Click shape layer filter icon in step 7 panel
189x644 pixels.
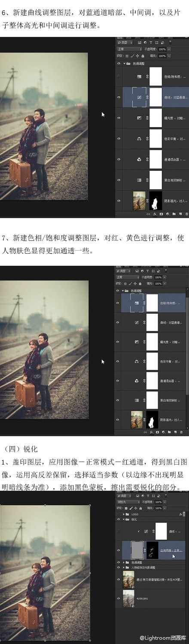[x=153, y=271]
